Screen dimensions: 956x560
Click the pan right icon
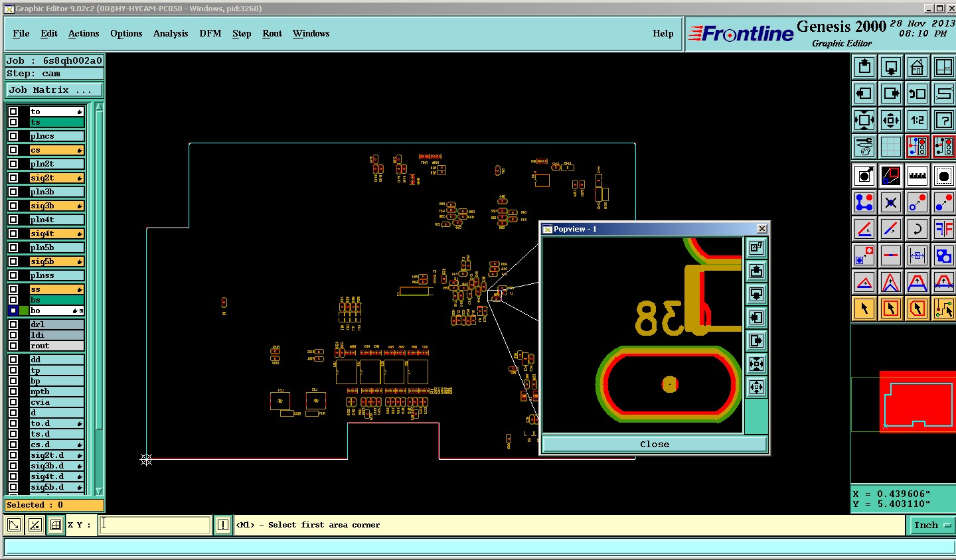(x=891, y=94)
